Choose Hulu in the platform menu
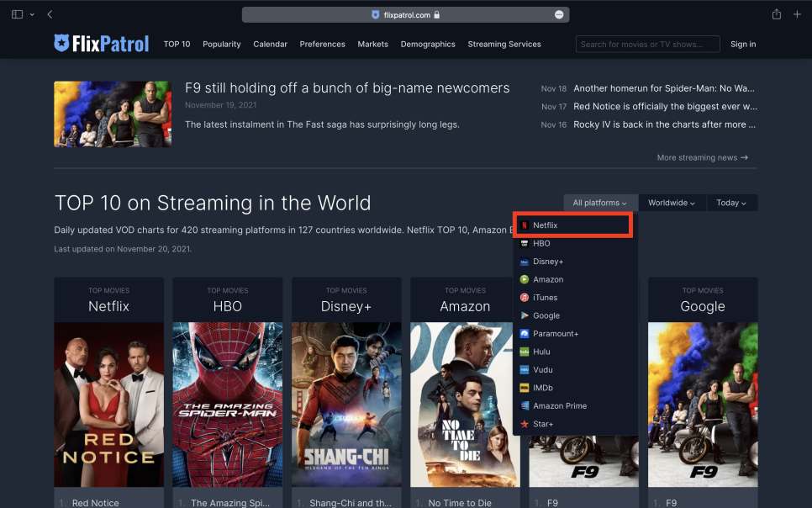 [x=575, y=352]
